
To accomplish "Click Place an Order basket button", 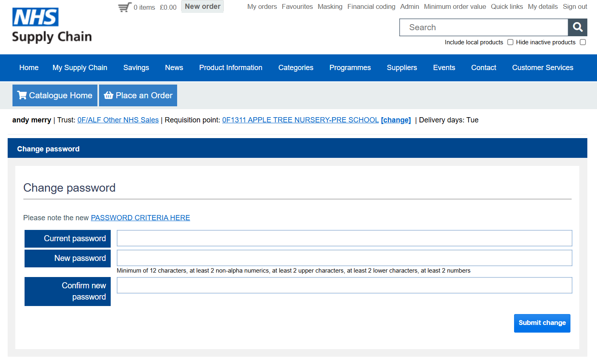I will click(138, 95).
